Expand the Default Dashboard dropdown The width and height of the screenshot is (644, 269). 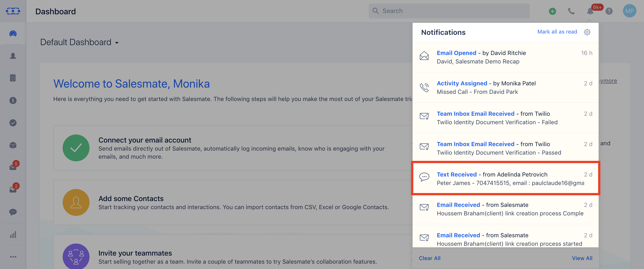[x=79, y=42]
